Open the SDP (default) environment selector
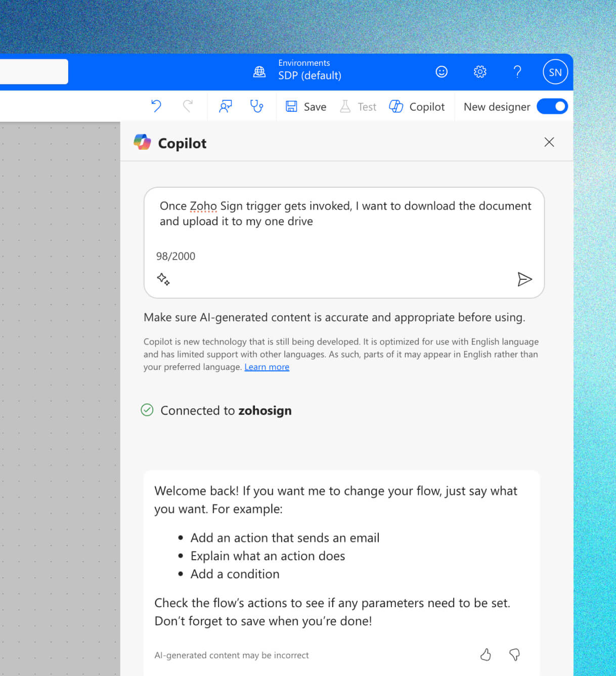This screenshot has height=676, width=616. point(310,75)
